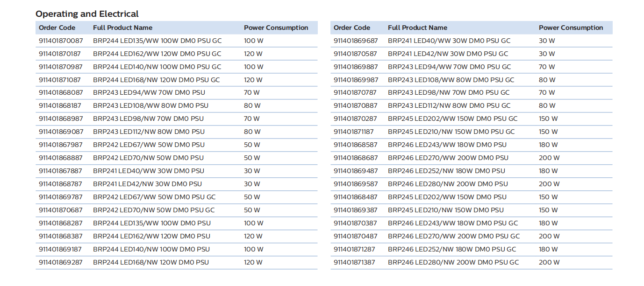Image resolution: width=644 pixels, height=286 pixels.
Task: Select the left table 'Power Consumption' header
Action: (276, 28)
